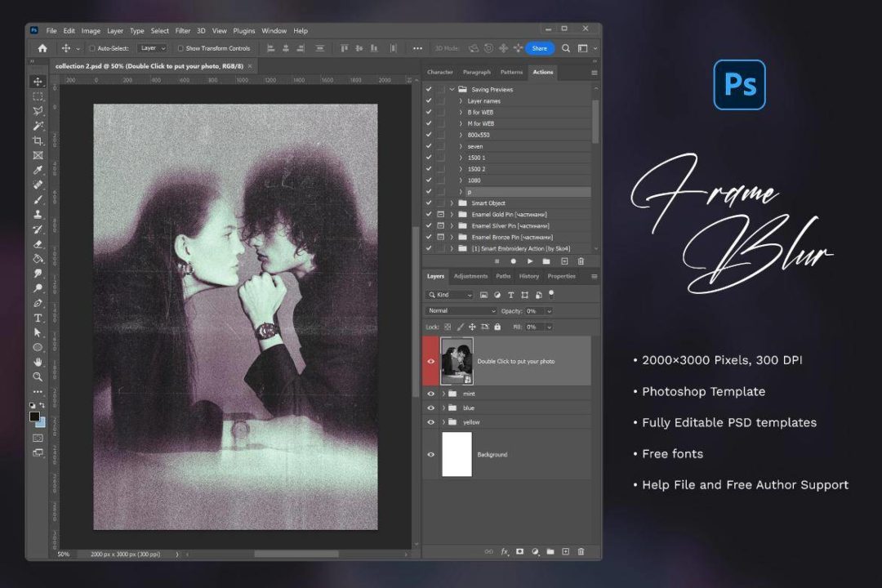Hide the Background layer
The width and height of the screenshot is (882, 588).
point(431,455)
